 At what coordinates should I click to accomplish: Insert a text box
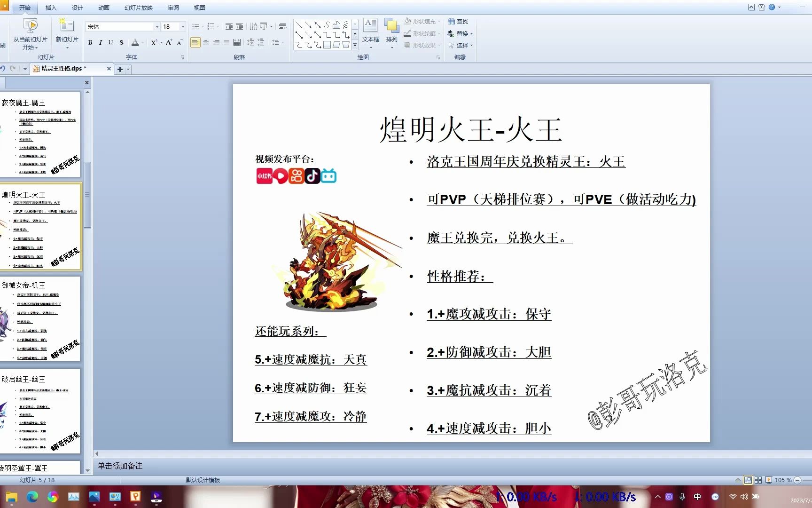point(371,34)
